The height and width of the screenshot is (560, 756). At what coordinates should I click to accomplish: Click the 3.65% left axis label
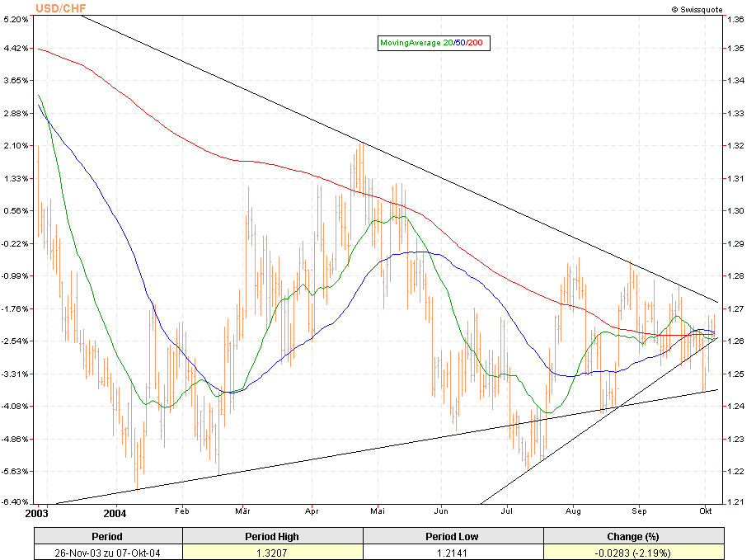(x=16, y=81)
